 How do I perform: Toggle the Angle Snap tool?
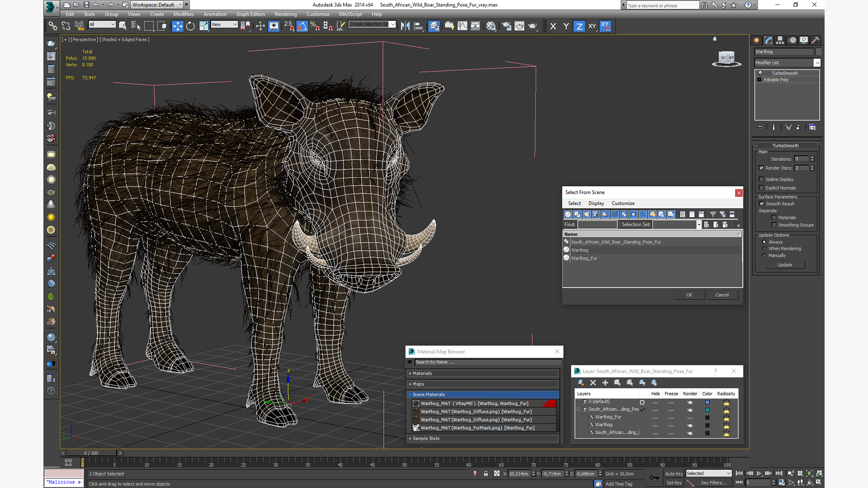[x=302, y=26]
